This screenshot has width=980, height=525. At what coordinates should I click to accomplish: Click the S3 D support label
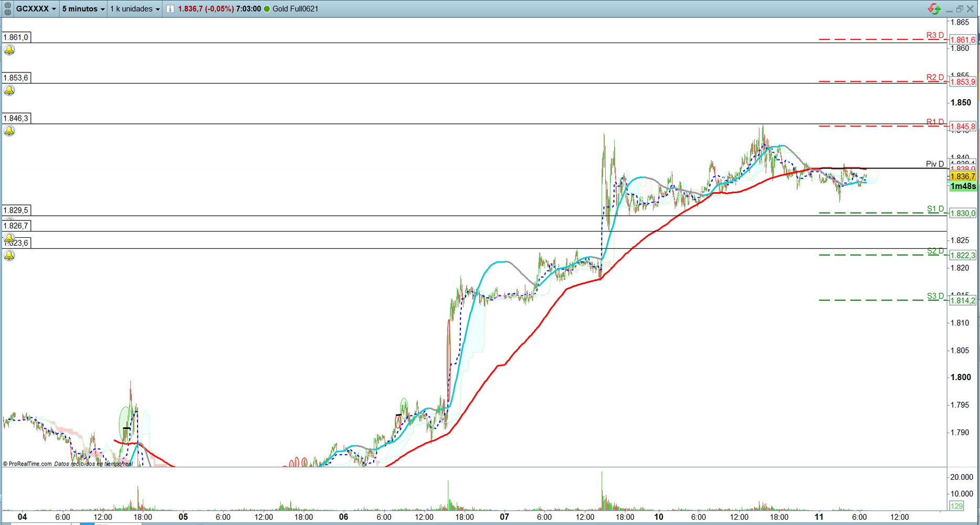tap(935, 296)
